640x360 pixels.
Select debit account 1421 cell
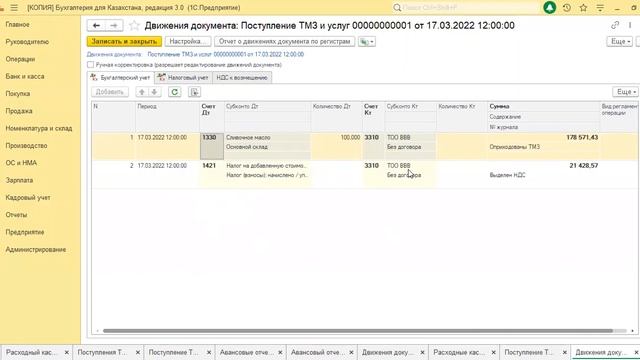point(212,174)
